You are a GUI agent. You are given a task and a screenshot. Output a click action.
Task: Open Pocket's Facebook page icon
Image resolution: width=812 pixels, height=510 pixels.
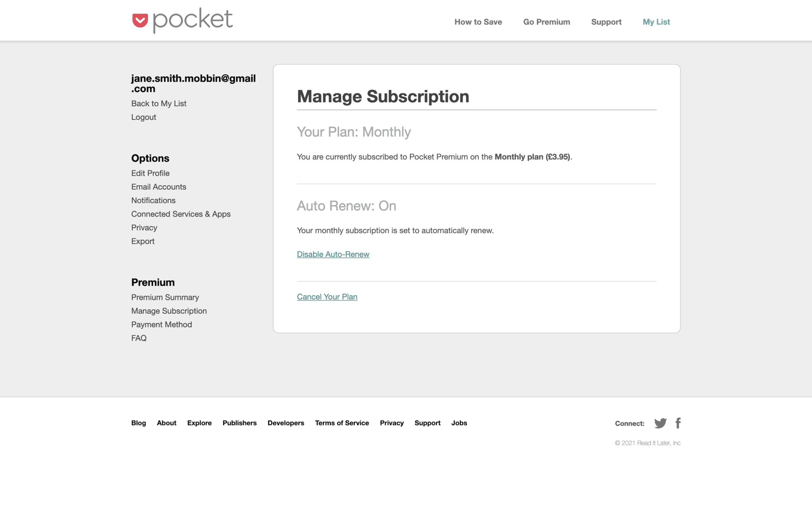tap(678, 423)
